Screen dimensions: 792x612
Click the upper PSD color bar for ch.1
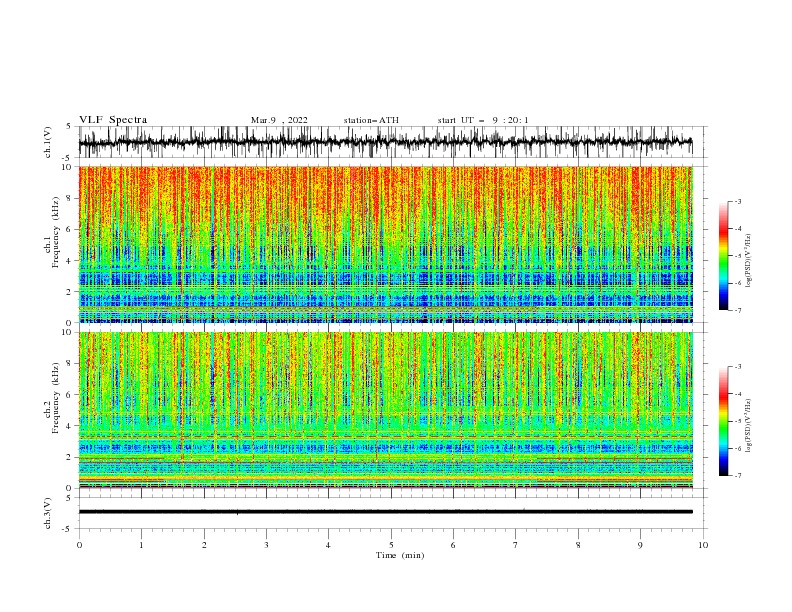[723, 256]
